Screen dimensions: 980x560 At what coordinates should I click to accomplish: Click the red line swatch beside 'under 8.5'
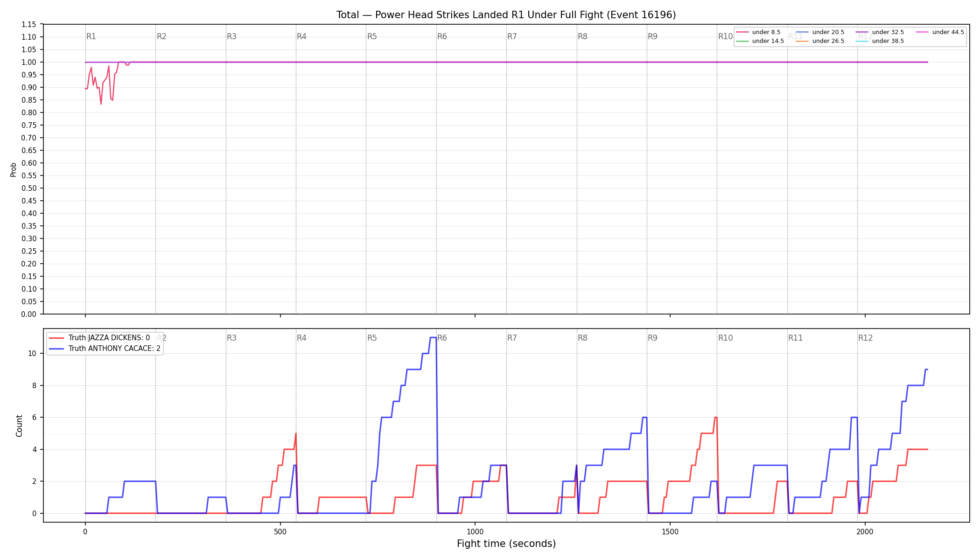[742, 32]
